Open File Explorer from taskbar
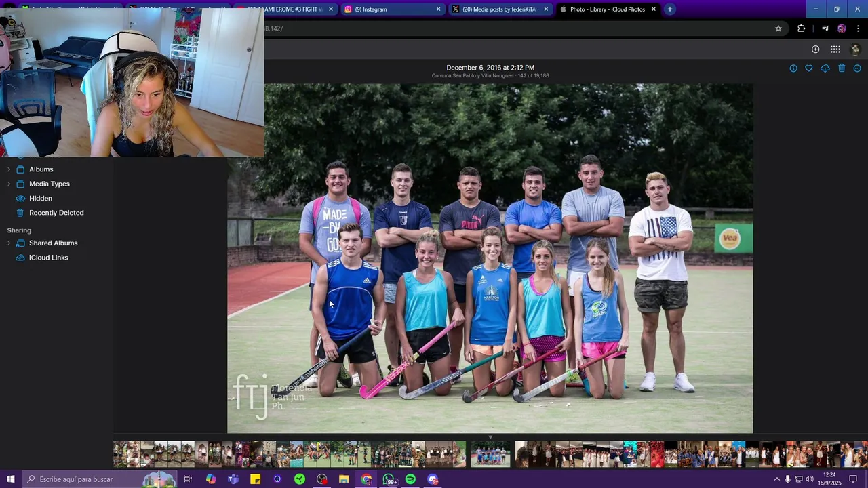 coord(344,479)
